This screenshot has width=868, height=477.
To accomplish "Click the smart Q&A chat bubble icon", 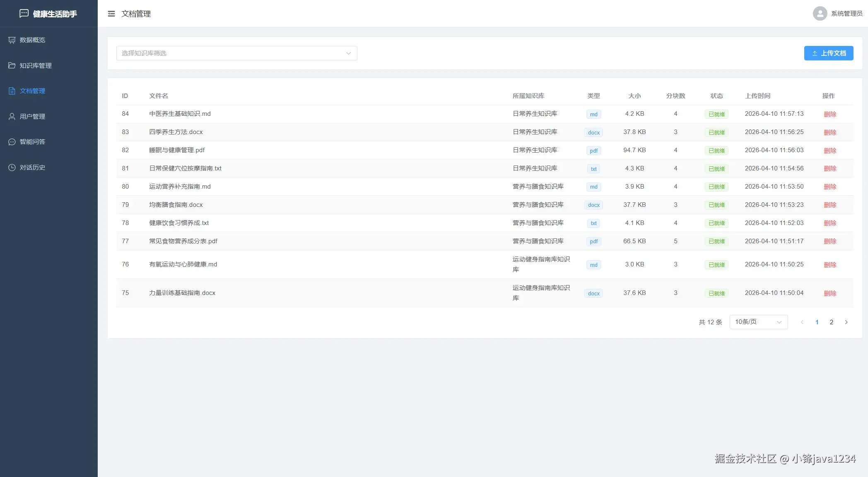I will click(12, 142).
